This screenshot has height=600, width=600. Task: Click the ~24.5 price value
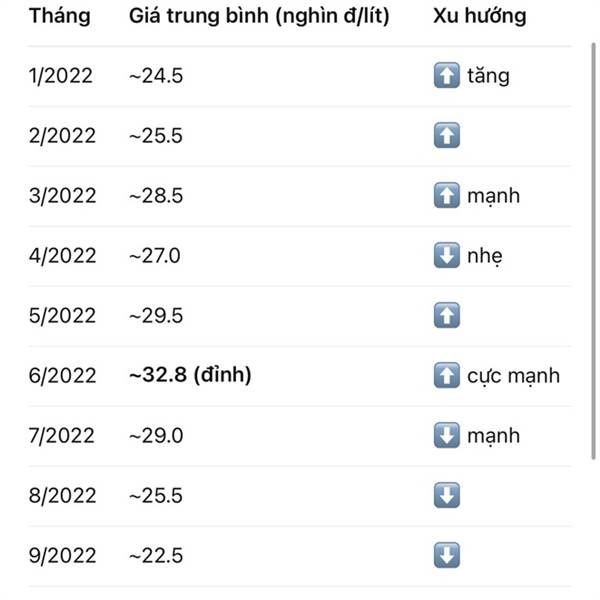[x=155, y=76]
